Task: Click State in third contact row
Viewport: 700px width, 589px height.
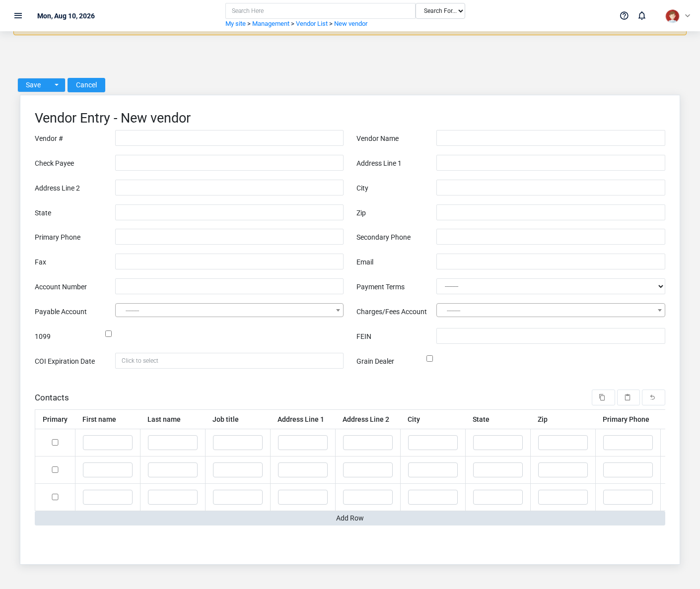Action: point(498,497)
